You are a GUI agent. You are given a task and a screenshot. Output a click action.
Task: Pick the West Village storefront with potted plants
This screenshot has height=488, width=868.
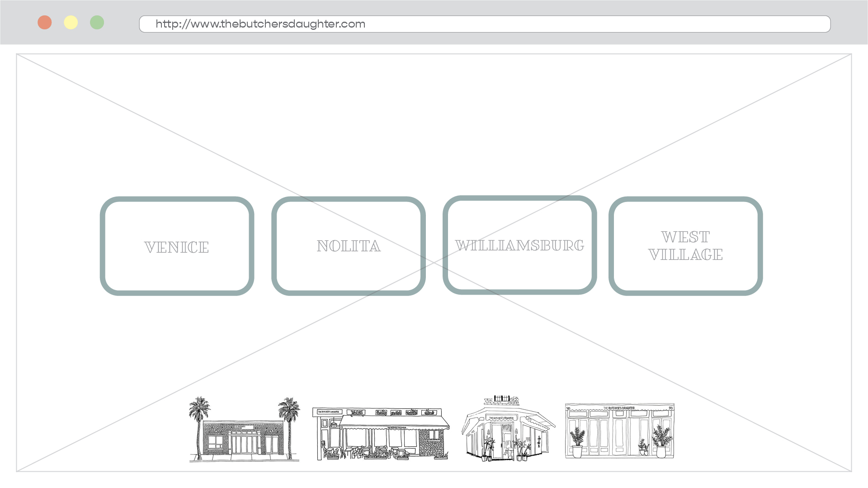pyautogui.click(x=619, y=431)
